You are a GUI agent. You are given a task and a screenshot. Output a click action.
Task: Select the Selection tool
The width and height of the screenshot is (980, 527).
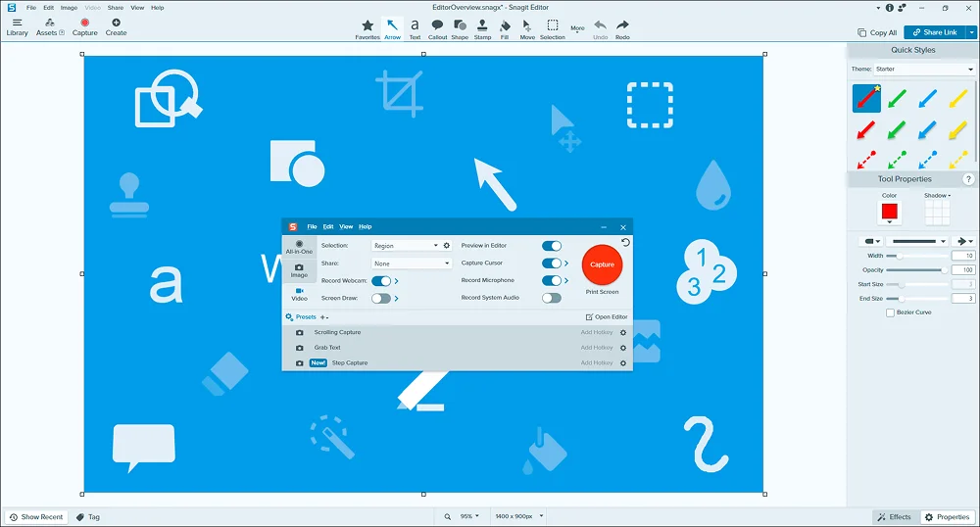(553, 29)
